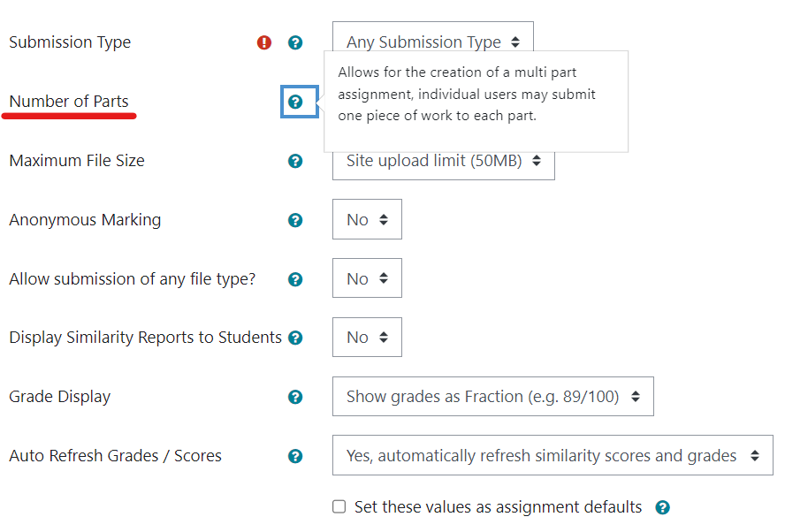785x532 pixels.
Task: Open help for allowing any file type
Action: click(295, 279)
